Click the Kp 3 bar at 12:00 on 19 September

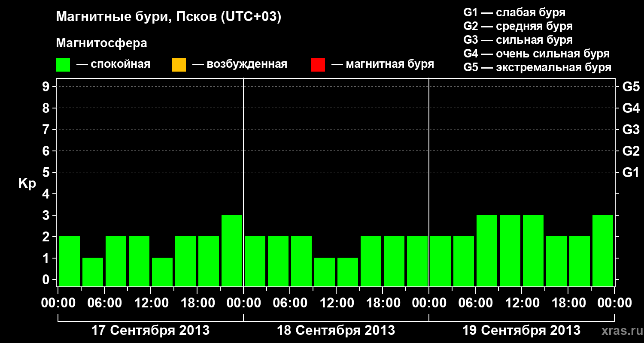click(x=533, y=250)
